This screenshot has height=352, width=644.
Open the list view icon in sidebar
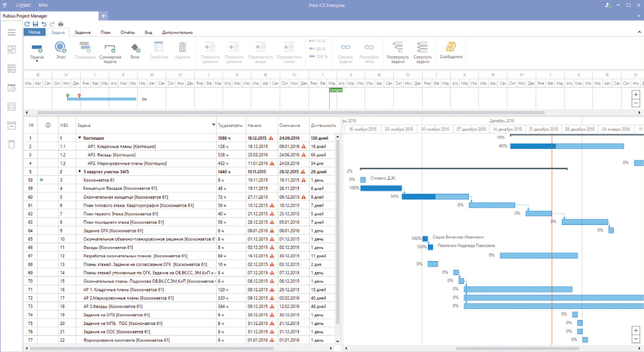click(x=12, y=69)
